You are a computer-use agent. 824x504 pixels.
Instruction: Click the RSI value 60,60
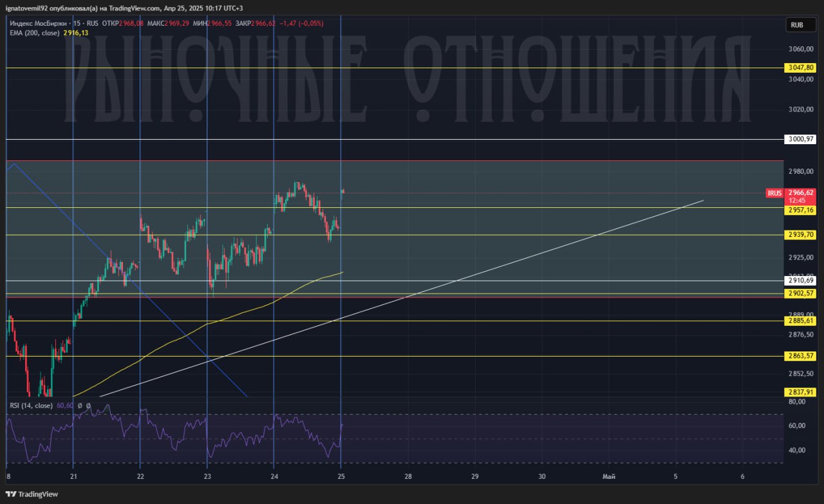click(x=65, y=406)
